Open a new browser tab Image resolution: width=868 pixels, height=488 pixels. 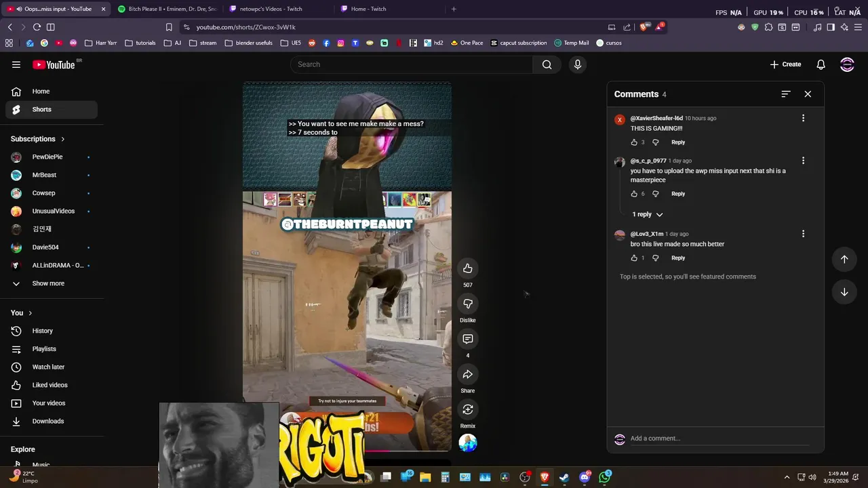454,9
